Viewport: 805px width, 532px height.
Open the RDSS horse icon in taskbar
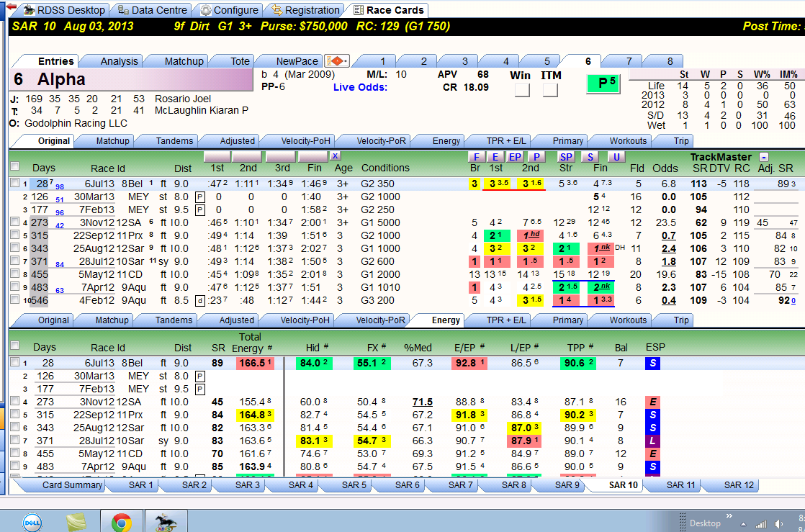point(166,523)
